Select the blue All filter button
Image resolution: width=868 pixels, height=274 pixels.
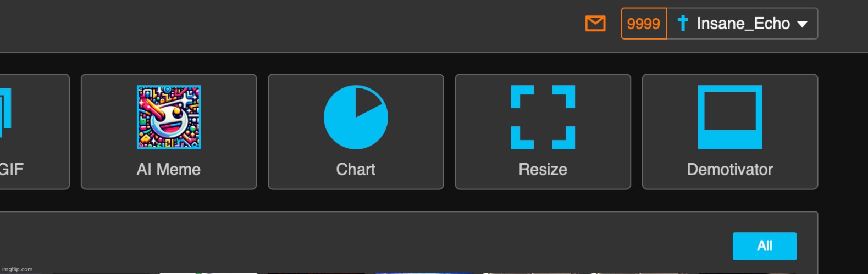coord(765,246)
